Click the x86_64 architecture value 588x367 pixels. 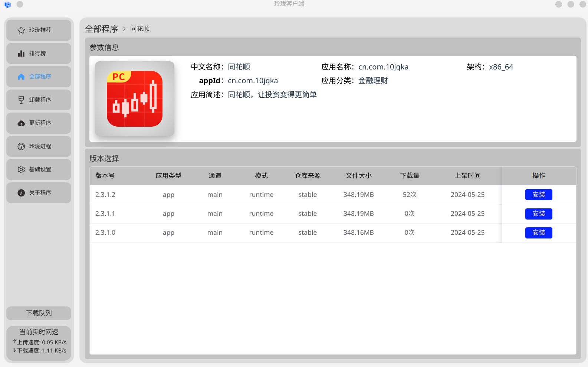[x=501, y=67]
